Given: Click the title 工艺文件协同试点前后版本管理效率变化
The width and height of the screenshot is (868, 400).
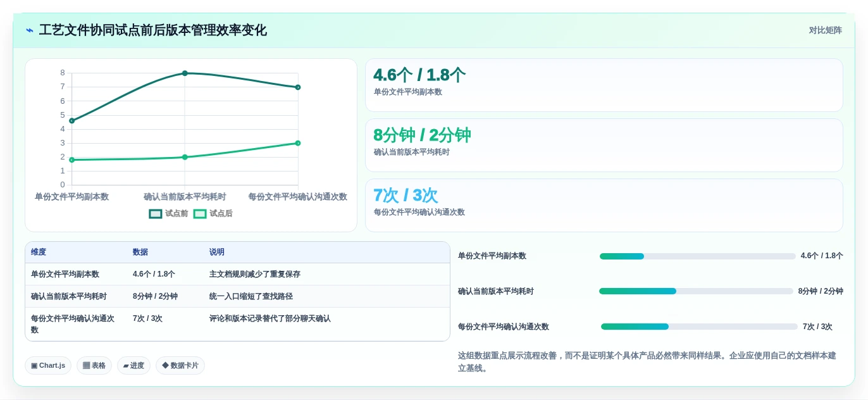Looking at the screenshot, I should pyautogui.click(x=152, y=30).
